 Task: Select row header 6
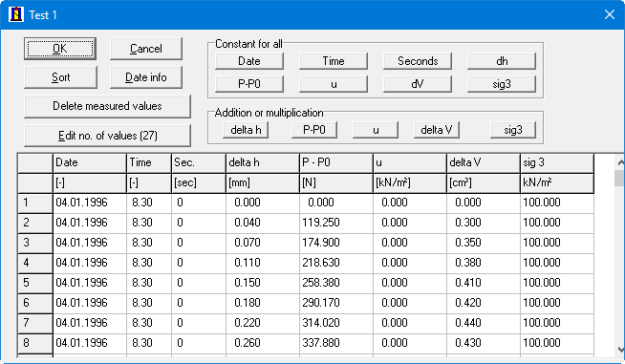[x=35, y=303]
